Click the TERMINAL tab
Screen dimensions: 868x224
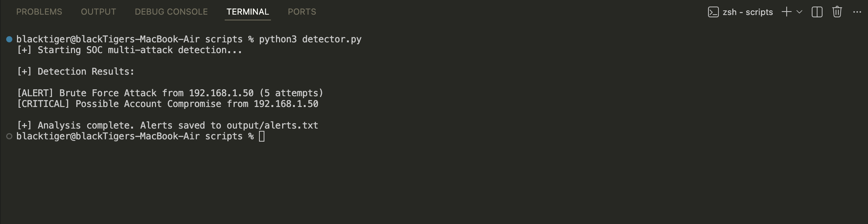[247, 12]
